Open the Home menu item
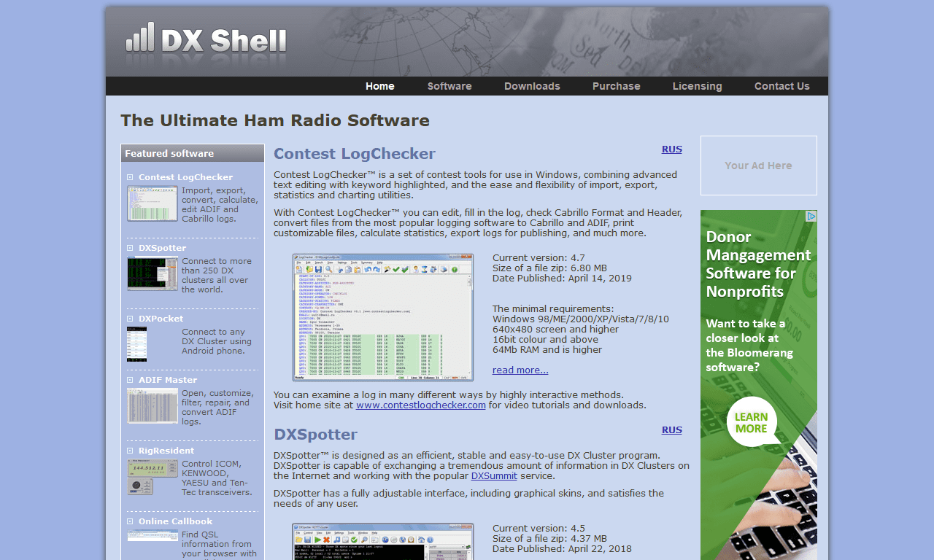This screenshot has height=560, width=934. pyautogui.click(x=380, y=86)
